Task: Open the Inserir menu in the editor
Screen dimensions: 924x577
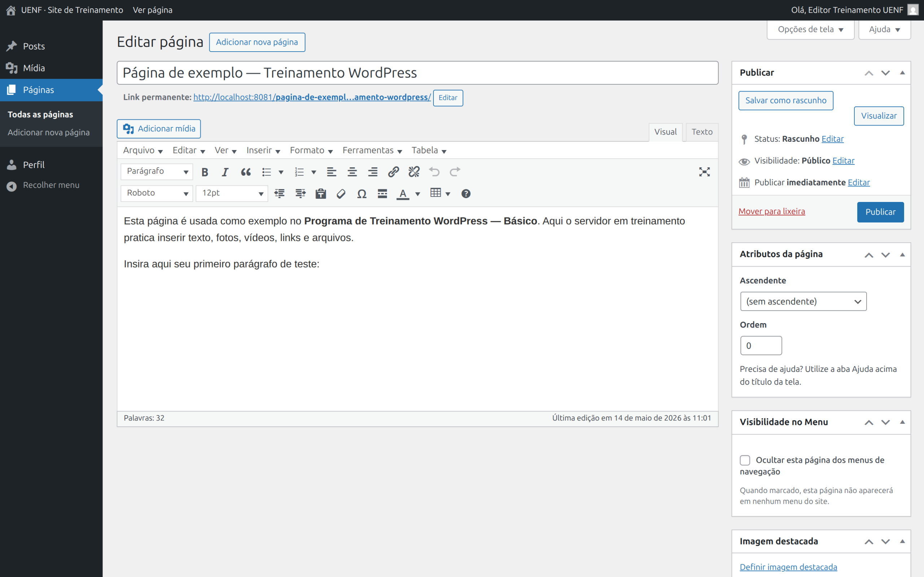Action: (263, 150)
